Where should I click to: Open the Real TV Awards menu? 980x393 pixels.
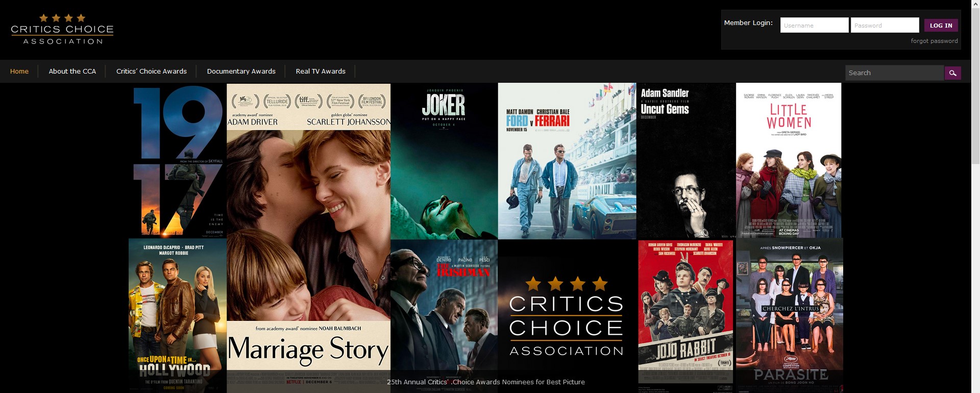tap(321, 72)
